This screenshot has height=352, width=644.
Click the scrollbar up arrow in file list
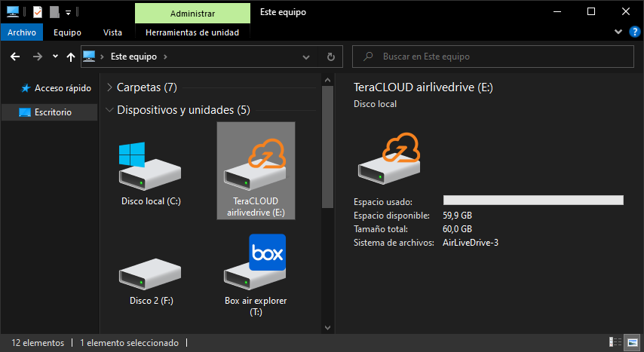(327, 80)
